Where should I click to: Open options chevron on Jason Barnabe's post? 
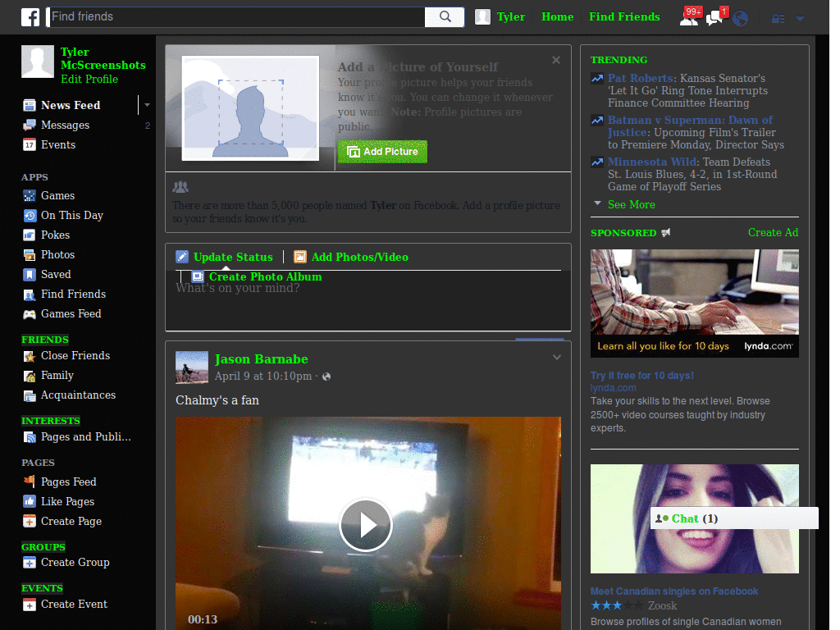tap(557, 357)
